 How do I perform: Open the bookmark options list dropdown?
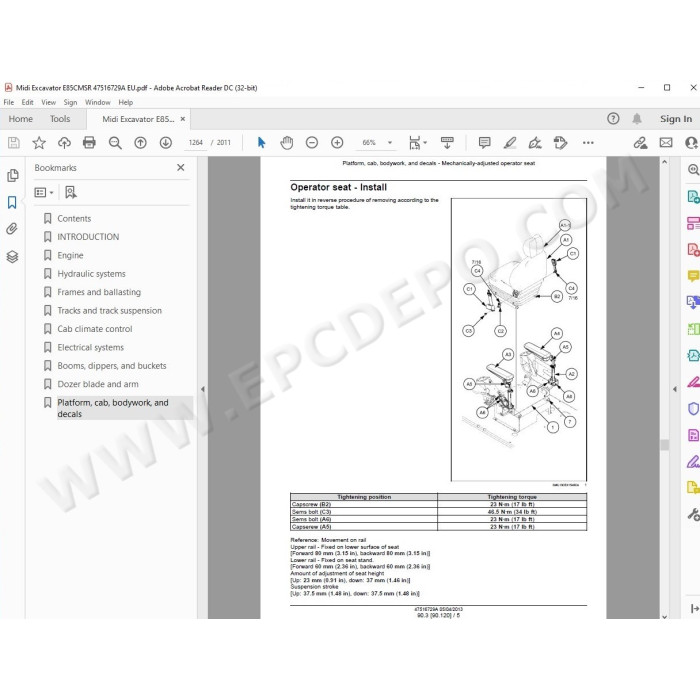tap(44, 192)
